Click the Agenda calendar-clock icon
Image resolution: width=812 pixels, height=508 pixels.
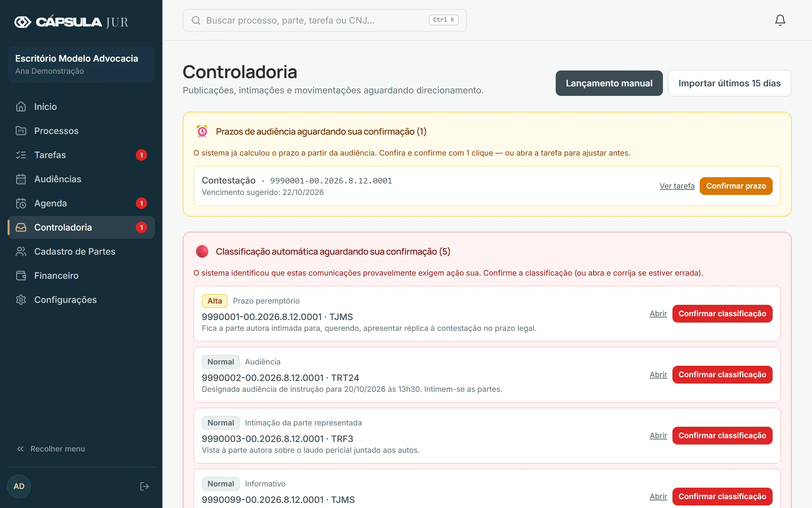click(21, 203)
